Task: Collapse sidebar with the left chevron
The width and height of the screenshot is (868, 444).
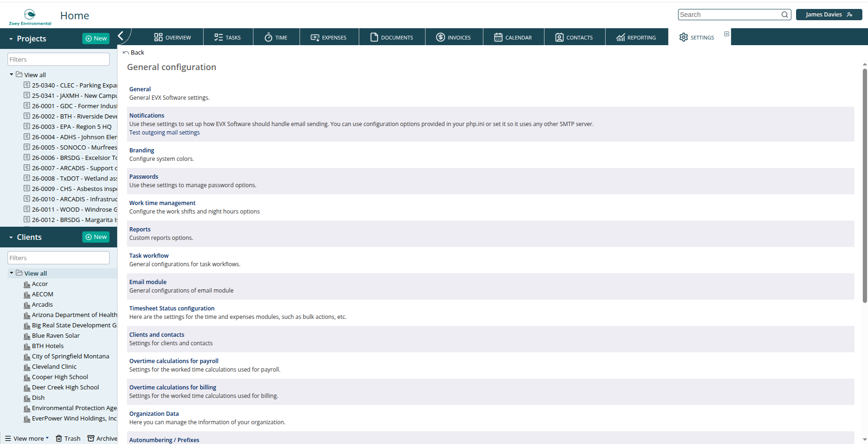Action: [x=121, y=36]
